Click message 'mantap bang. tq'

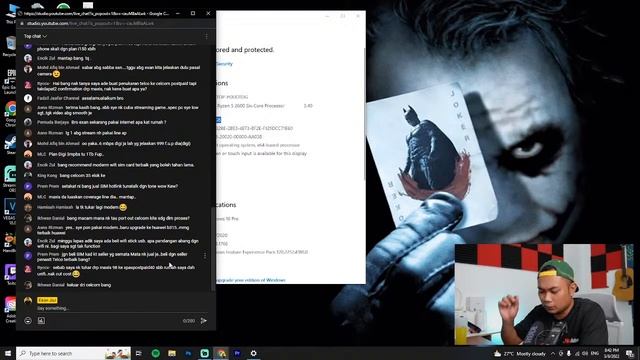(x=73, y=58)
